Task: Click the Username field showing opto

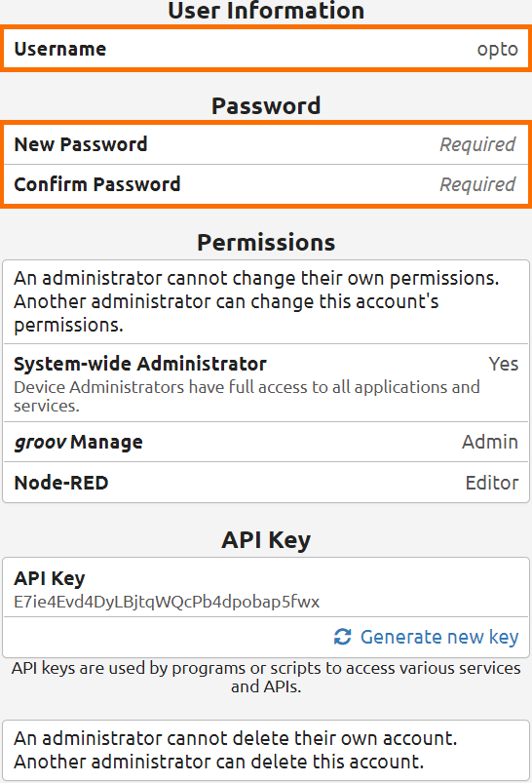Action: coord(266,49)
